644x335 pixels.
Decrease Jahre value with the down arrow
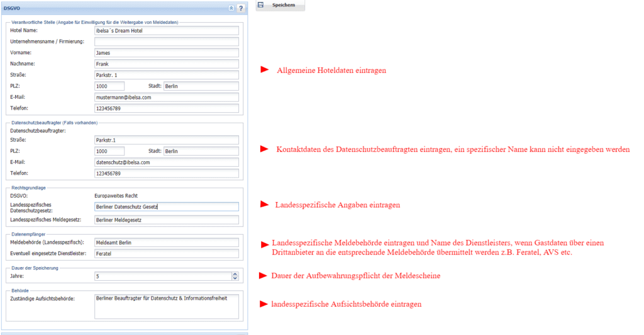(235, 278)
